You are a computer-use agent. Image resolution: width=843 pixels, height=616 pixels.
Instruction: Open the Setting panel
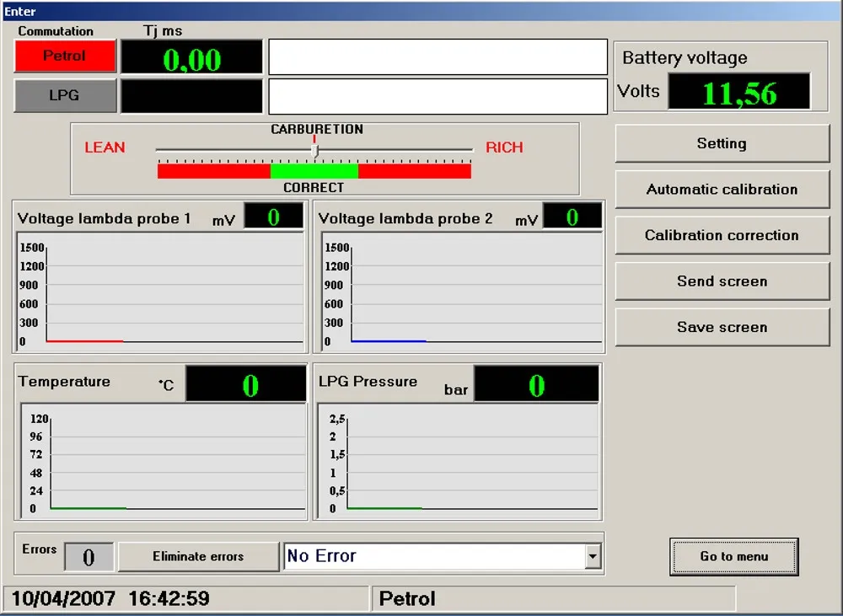[722, 143]
